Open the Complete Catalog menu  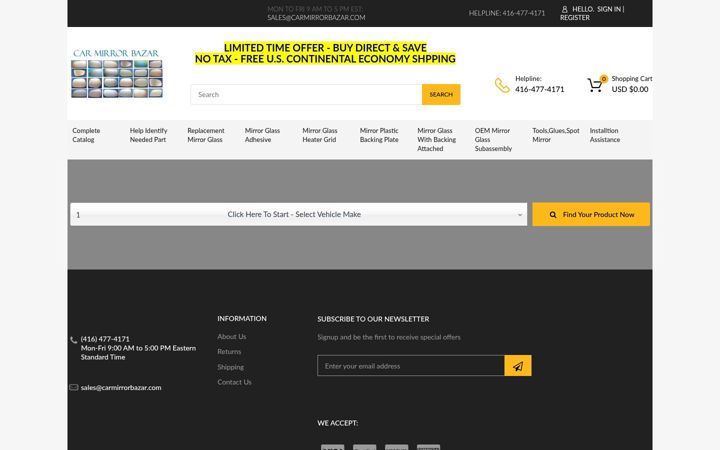point(86,135)
